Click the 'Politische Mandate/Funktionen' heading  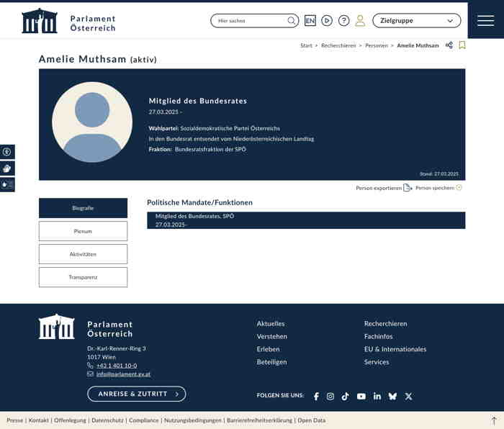[x=199, y=202]
